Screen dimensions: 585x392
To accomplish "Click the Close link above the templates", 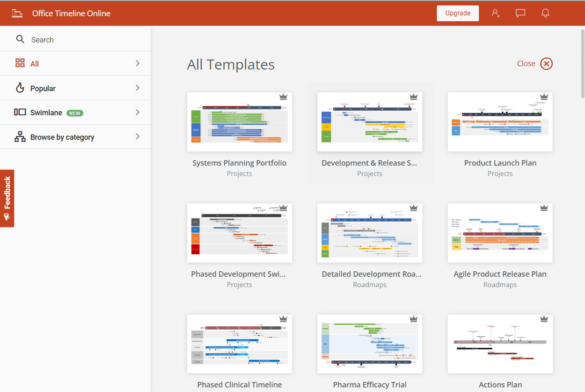I will (526, 63).
